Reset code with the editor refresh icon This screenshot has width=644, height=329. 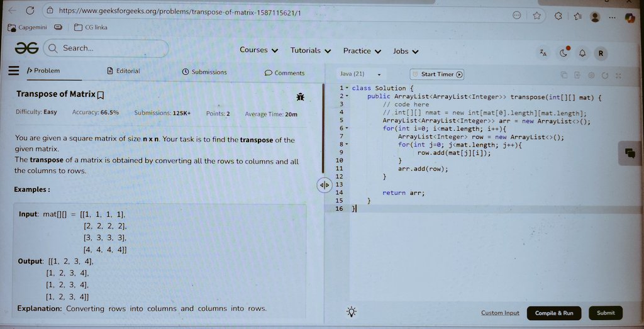[604, 75]
